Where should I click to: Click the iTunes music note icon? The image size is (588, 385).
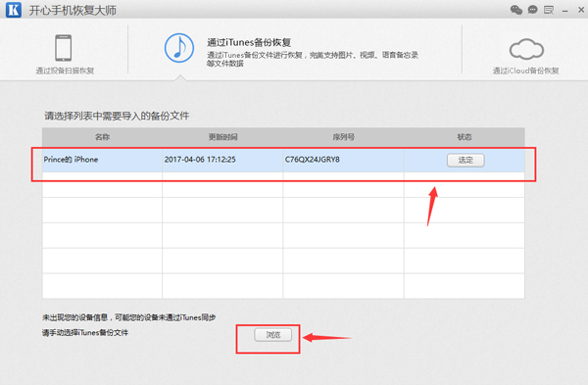(179, 48)
